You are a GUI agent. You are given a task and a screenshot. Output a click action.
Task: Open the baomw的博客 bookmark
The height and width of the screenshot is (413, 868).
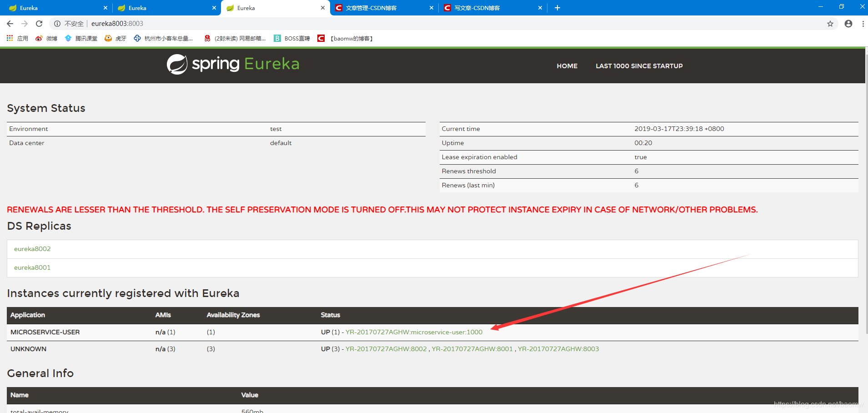[346, 38]
